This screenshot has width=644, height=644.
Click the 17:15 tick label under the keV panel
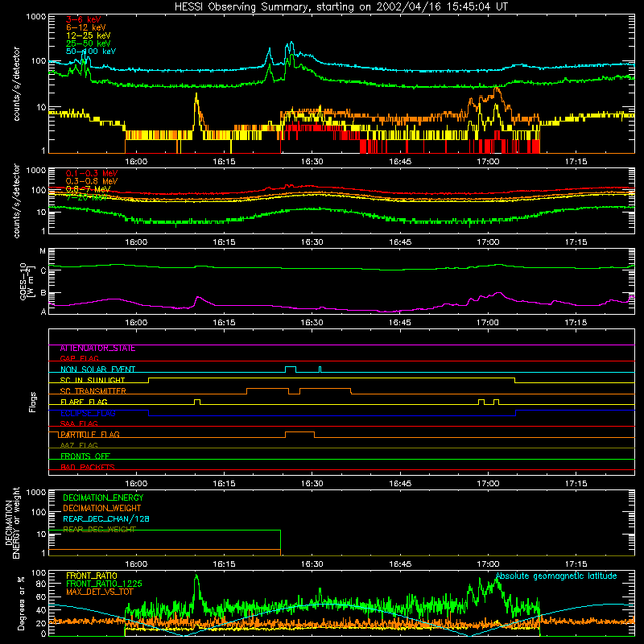576,162
